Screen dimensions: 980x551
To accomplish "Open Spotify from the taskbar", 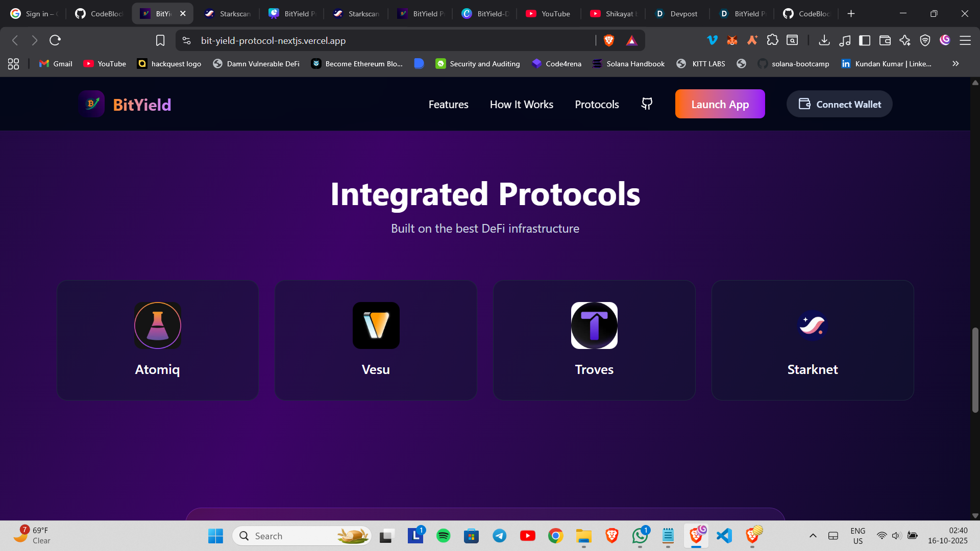I will click(443, 536).
